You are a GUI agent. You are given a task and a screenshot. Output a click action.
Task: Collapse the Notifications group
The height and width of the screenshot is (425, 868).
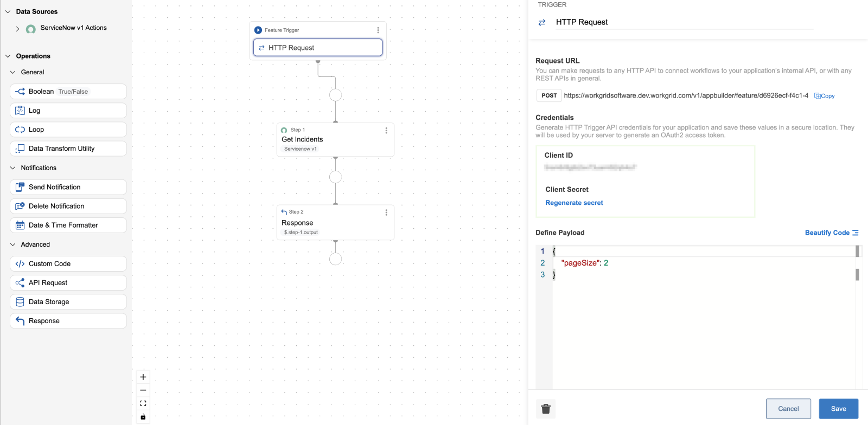tap(13, 168)
